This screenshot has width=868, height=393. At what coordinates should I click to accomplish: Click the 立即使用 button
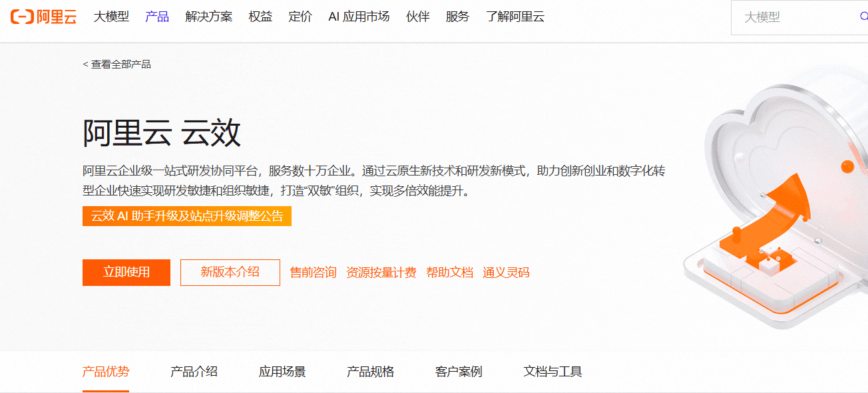tap(126, 273)
